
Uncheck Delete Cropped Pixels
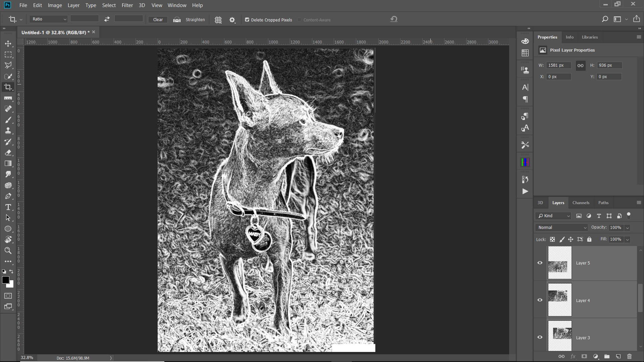[x=247, y=20]
